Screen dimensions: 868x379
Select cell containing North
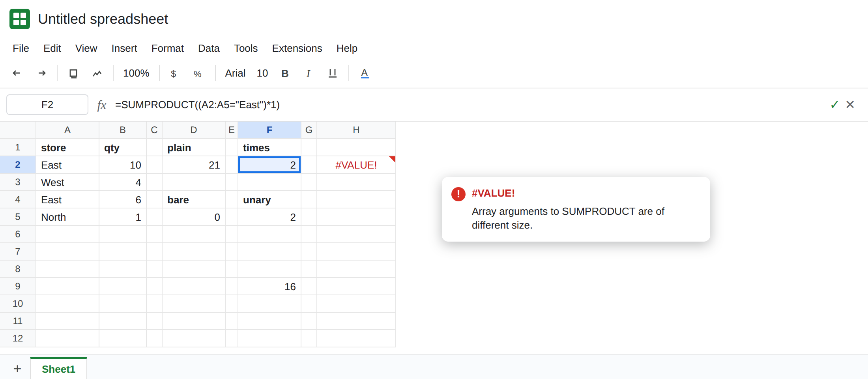click(x=67, y=217)
